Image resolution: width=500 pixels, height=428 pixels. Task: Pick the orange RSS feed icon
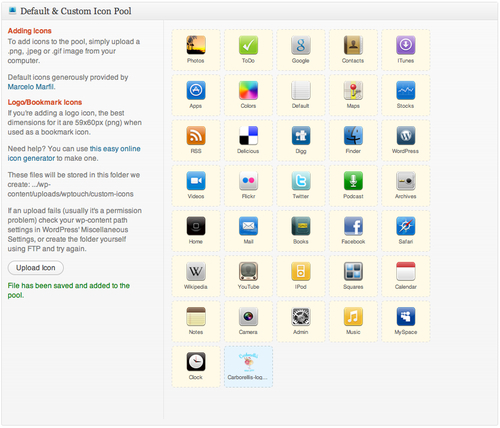196,136
